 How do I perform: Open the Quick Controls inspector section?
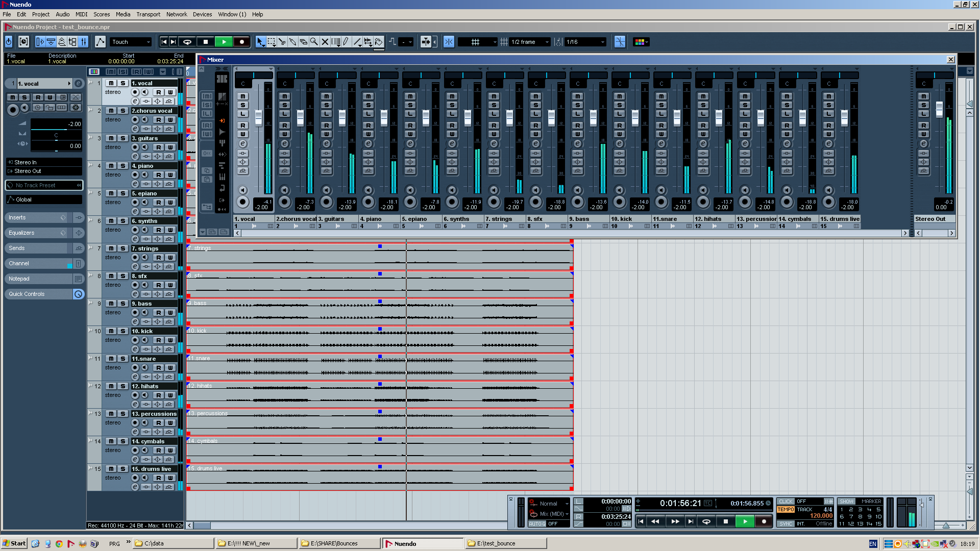[38, 294]
